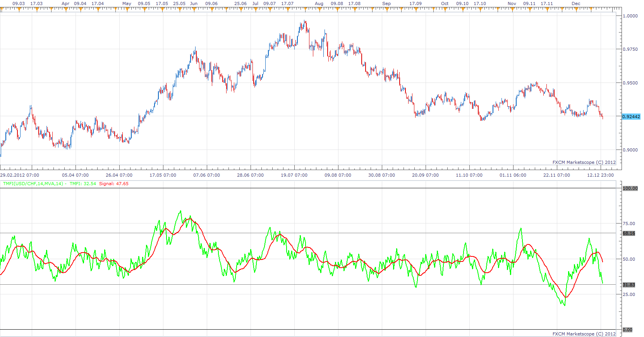Select the 31.83 oversold level label
644x337 pixels.
pyautogui.click(x=629, y=285)
